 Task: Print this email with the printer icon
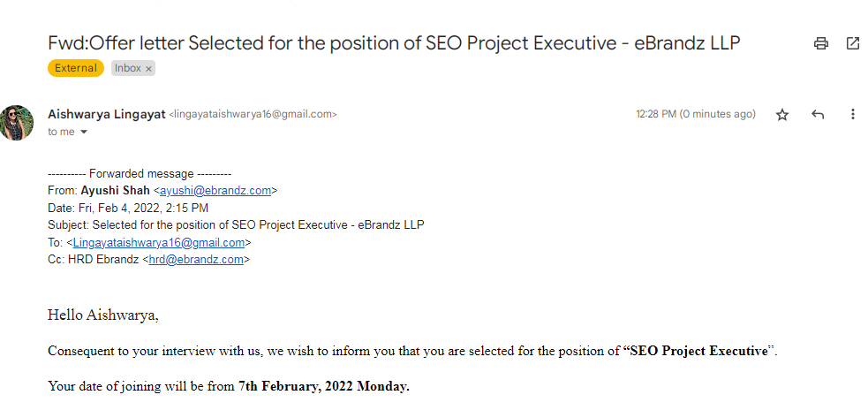coord(821,43)
